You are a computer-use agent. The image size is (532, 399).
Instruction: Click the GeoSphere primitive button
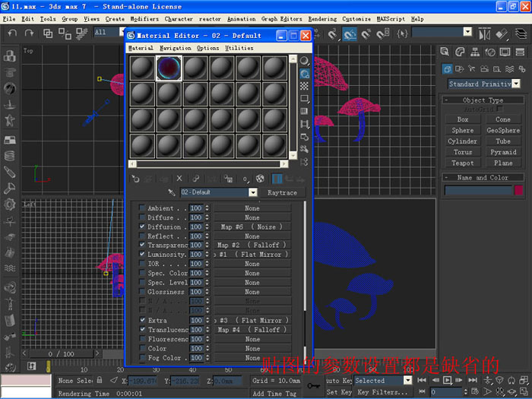click(x=503, y=130)
